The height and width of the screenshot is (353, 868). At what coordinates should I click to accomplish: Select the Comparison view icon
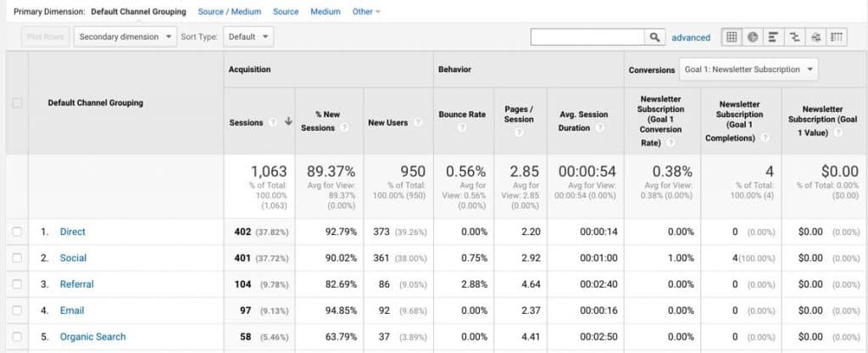(x=794, y=37)
